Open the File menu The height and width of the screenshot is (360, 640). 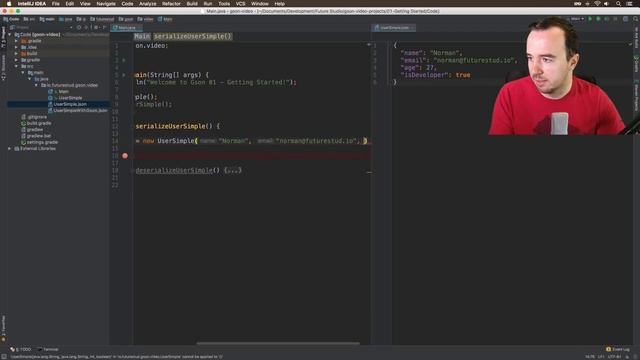(56, 4)
